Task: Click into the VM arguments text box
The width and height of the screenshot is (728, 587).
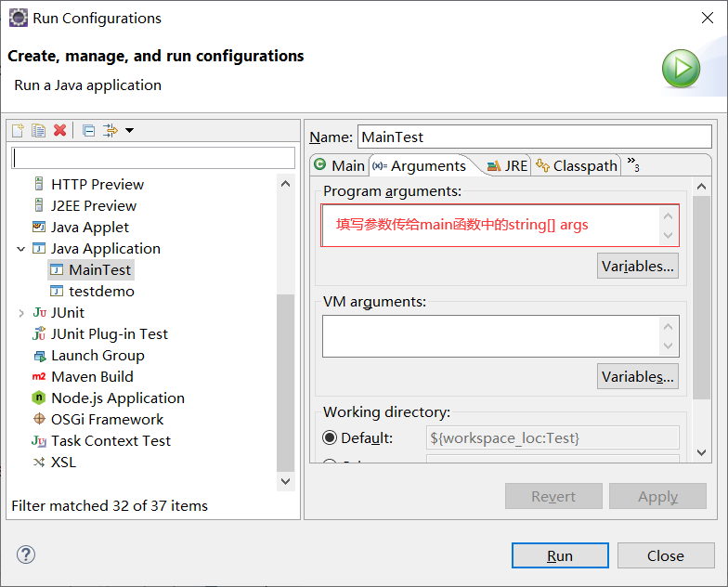Action: (x=489, y=336)
